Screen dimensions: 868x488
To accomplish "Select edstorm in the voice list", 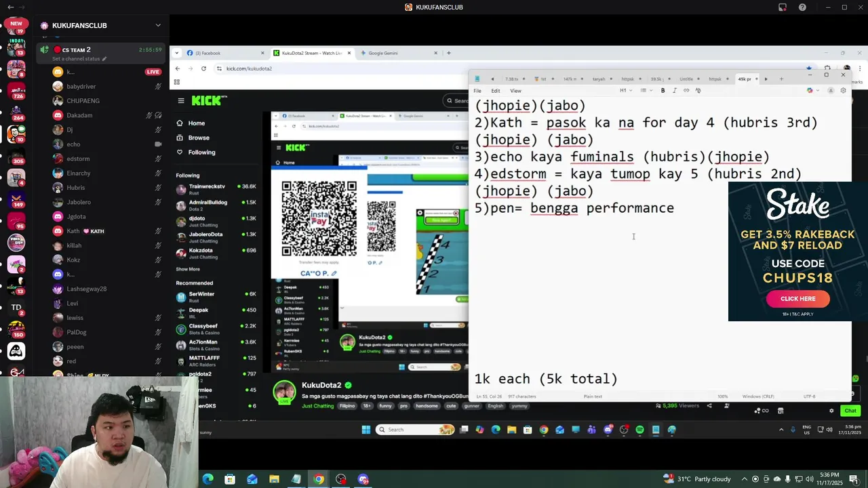I will point(78,159).
